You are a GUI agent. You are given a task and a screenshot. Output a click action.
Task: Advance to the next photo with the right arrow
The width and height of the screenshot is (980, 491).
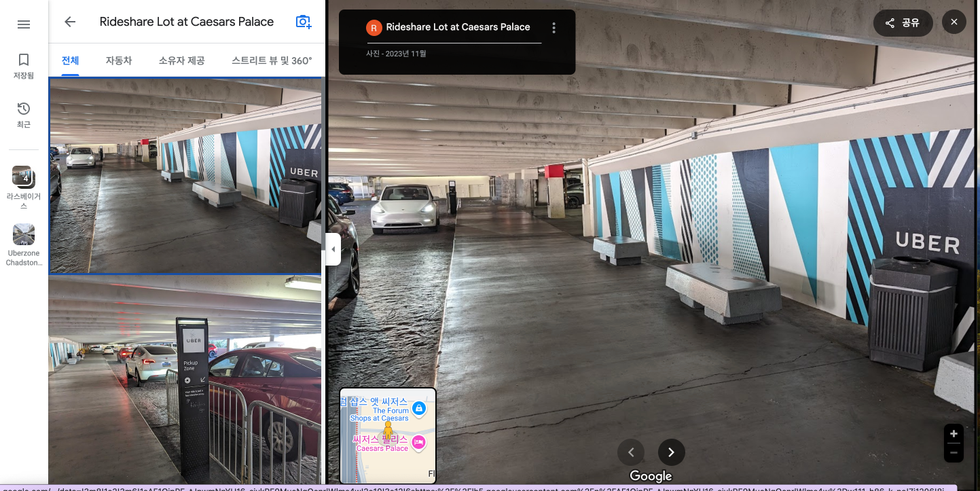point(671,452)
